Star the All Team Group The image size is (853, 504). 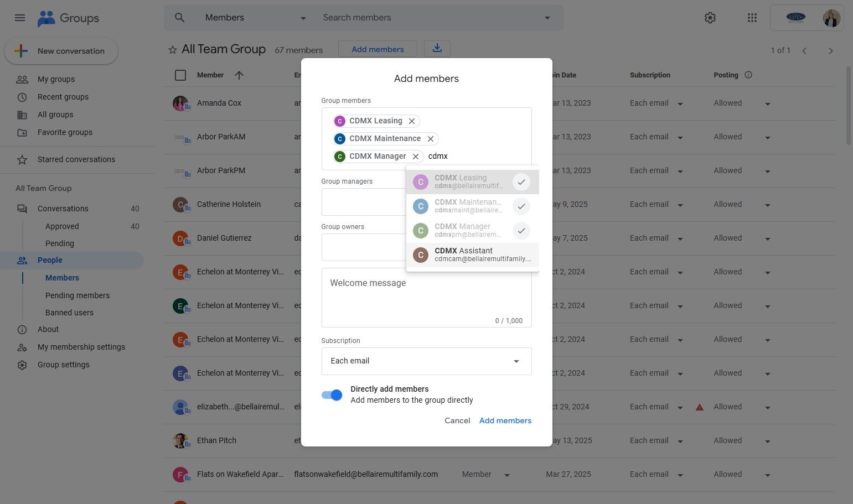tap(173, 50)
